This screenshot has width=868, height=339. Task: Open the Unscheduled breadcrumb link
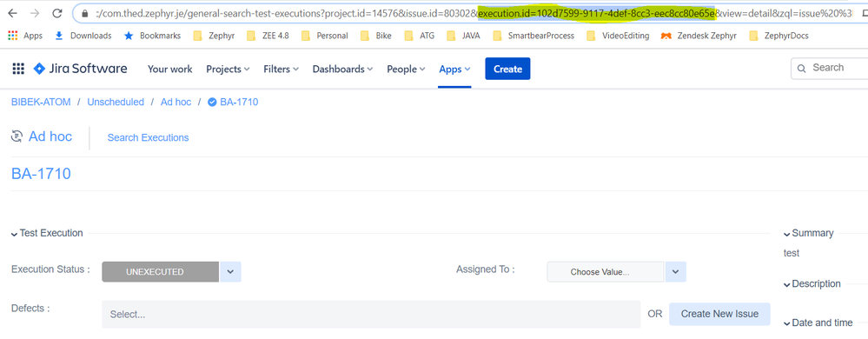tap(116, 102)
